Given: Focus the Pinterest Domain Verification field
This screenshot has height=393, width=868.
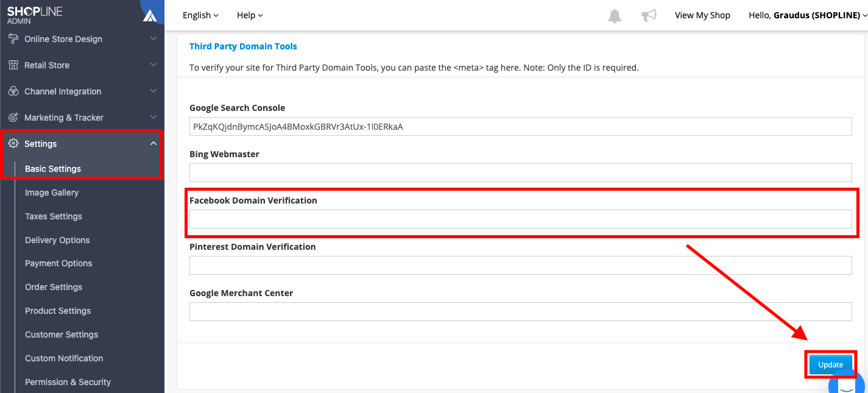Looking at the screenshot, I should point(520,266).
